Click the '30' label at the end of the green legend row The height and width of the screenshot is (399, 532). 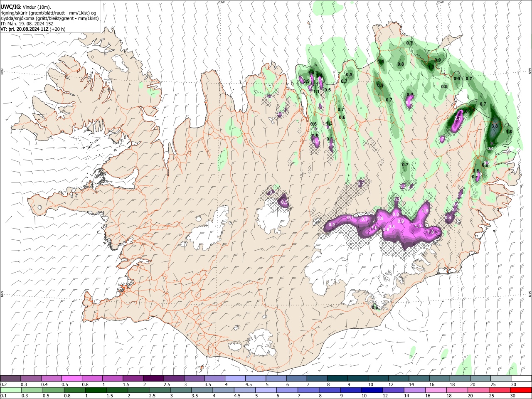pos(513,396)
